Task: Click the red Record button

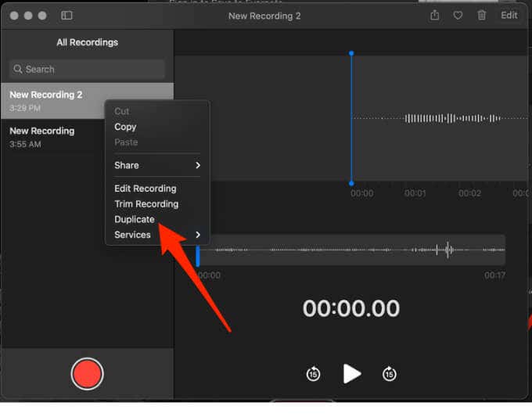Action: [87, 373]
